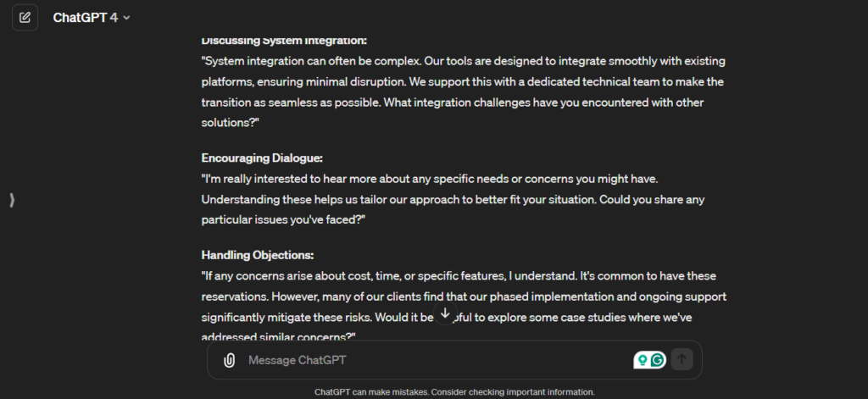Screen dimensions: 868x399
Task: Click the Handling Objections heading
Action: click(x=258, y=255)
